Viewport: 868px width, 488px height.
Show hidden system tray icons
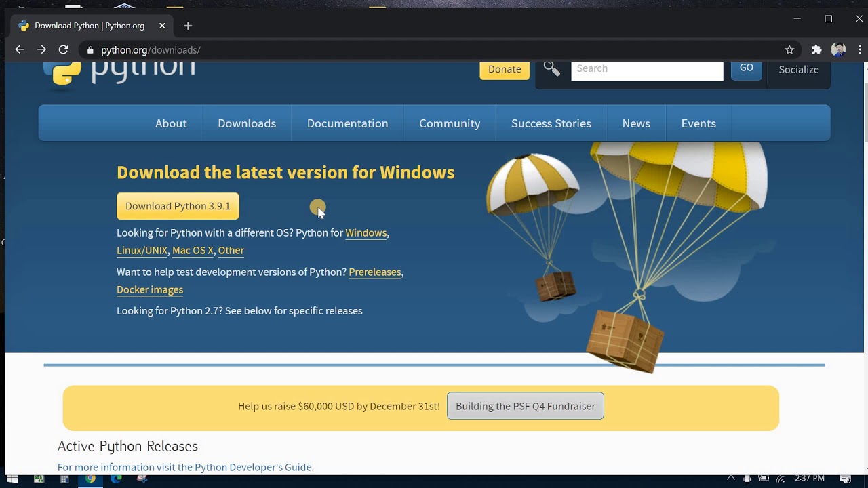pos(730,479)
